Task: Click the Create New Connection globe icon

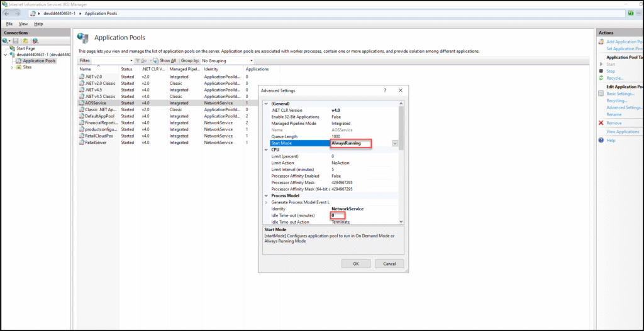Action: pyautogui.click(x=5, y=41)
